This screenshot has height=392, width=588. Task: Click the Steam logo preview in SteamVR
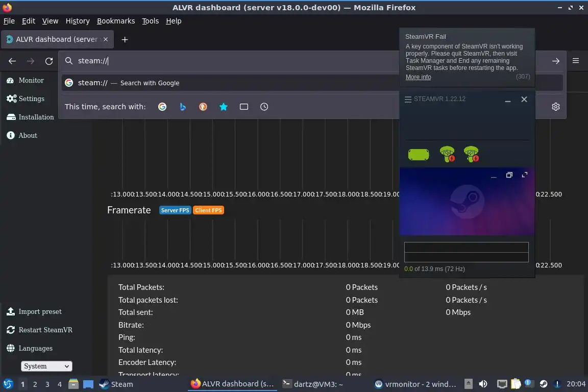click(467, 202)
